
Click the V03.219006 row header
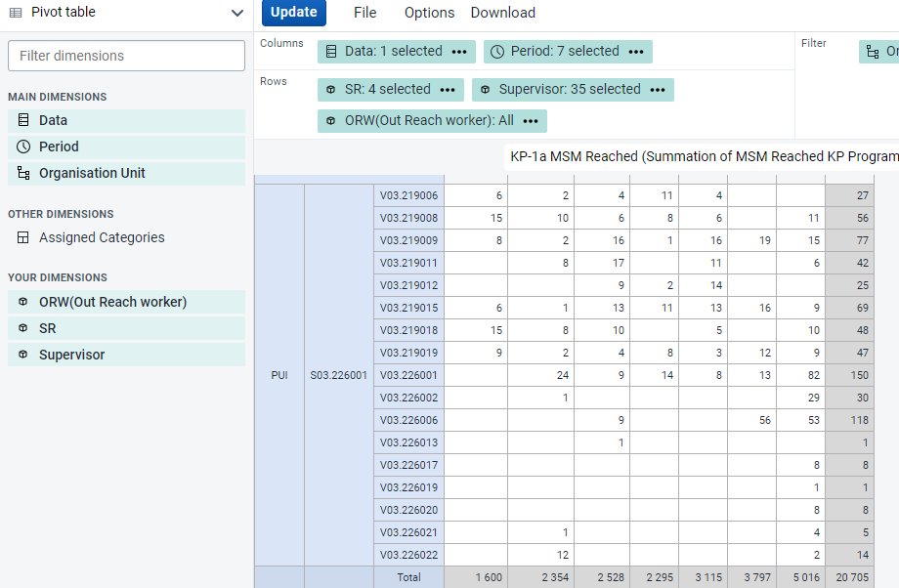point(408,195)
